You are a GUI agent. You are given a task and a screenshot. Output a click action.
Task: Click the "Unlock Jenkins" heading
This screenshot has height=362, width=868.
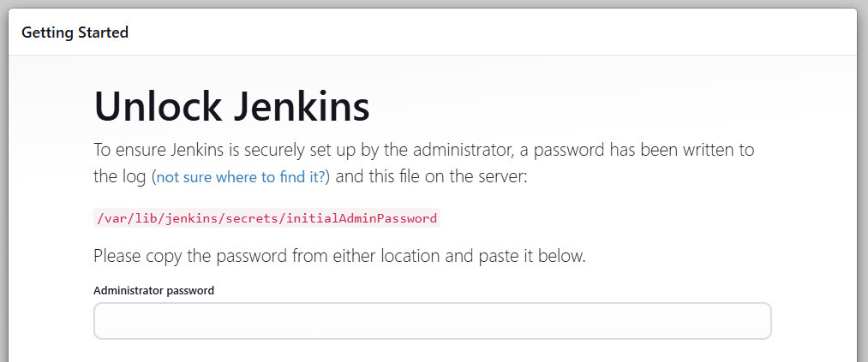click(x=231, y=106)
